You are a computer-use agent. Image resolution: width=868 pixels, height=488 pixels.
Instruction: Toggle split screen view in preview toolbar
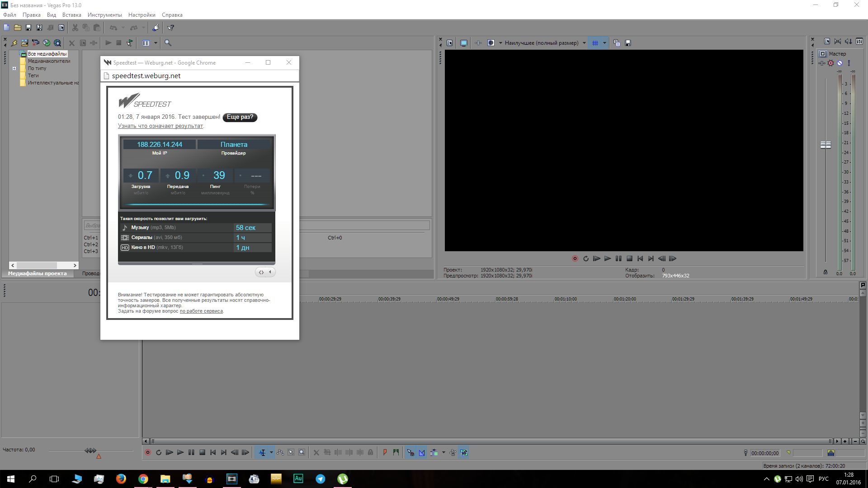[491, 43]
